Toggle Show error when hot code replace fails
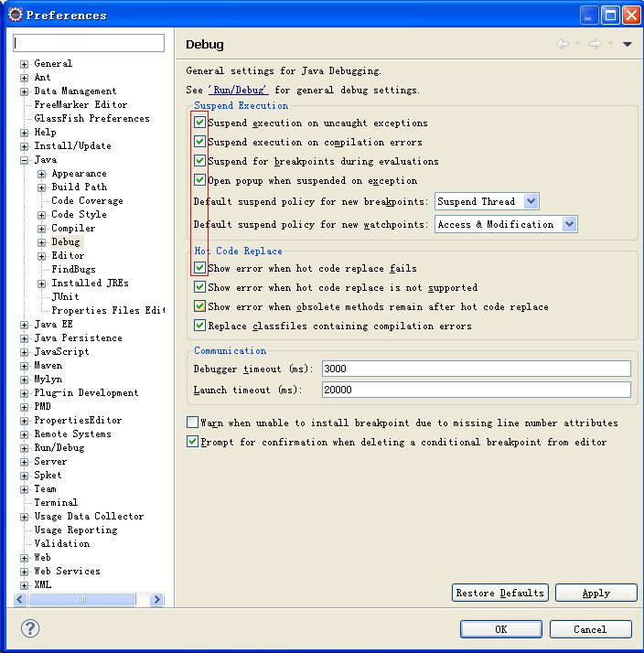This screenshot has height=653, width=644. click(199, 268)
